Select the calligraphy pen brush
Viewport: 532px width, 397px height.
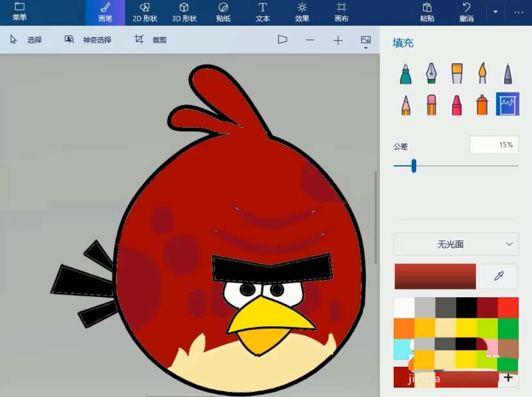(x=431, y=73)
